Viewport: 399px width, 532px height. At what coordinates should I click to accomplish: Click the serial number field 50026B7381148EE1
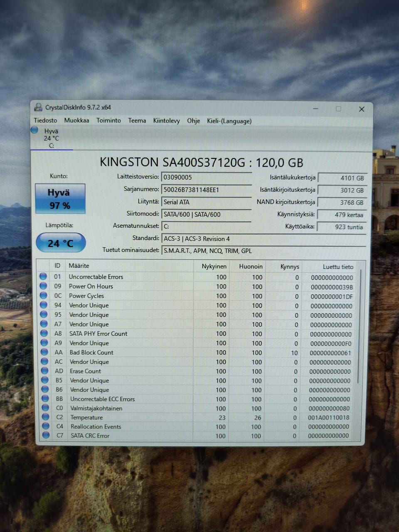pyautogui.click(x=206, y=190)
